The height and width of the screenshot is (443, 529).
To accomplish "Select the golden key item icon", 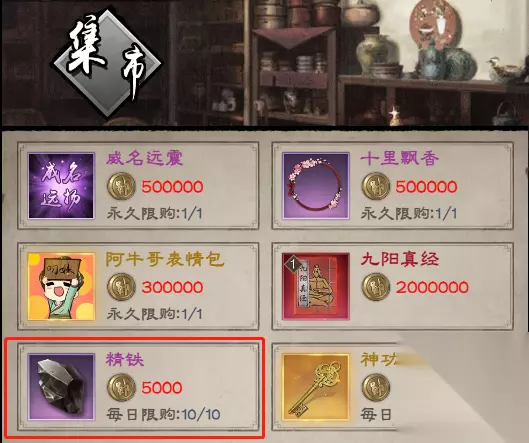I will coord(316,387).
